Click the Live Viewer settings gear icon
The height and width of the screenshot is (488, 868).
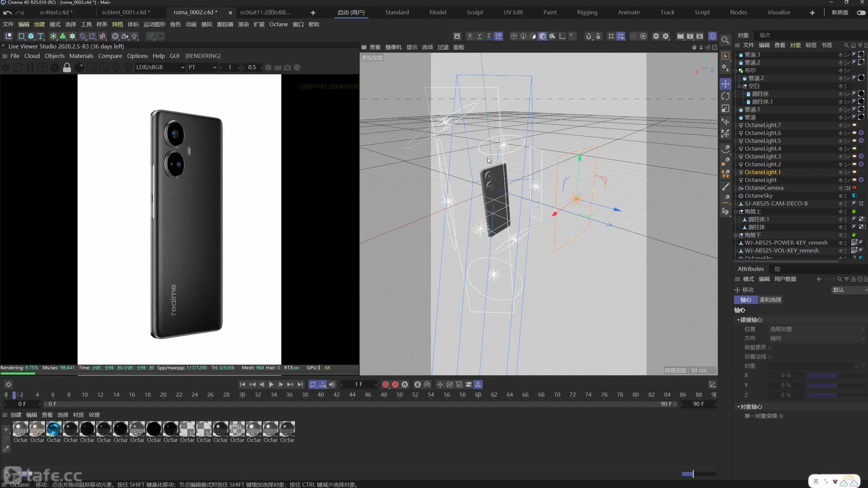click(55, 67)
